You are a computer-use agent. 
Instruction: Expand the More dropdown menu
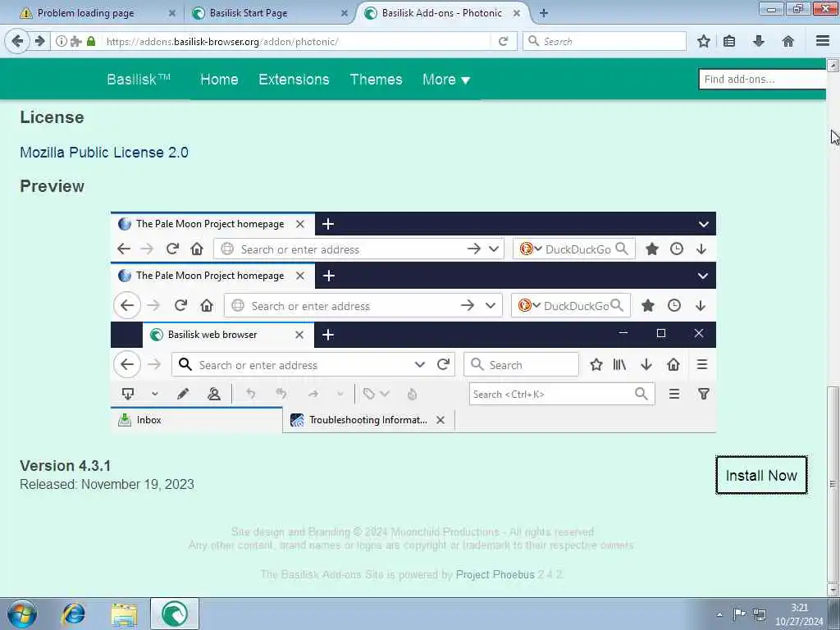pos(445,80)
